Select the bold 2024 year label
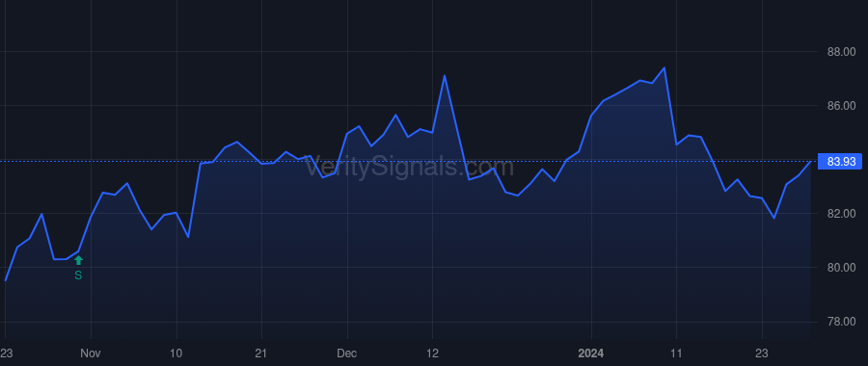The height and width of the screenshot is (366, 868). coord(591,353)
